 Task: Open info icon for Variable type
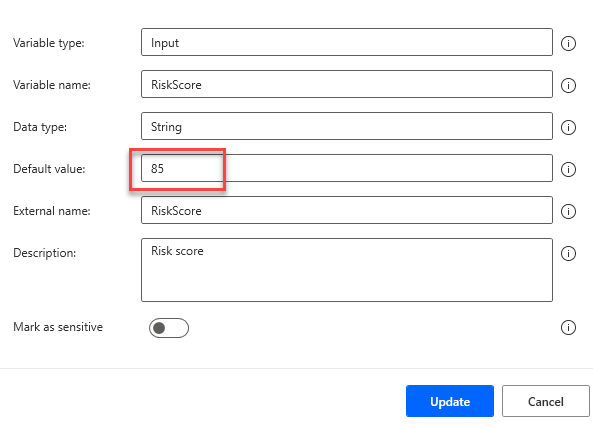tap(568, 43)
